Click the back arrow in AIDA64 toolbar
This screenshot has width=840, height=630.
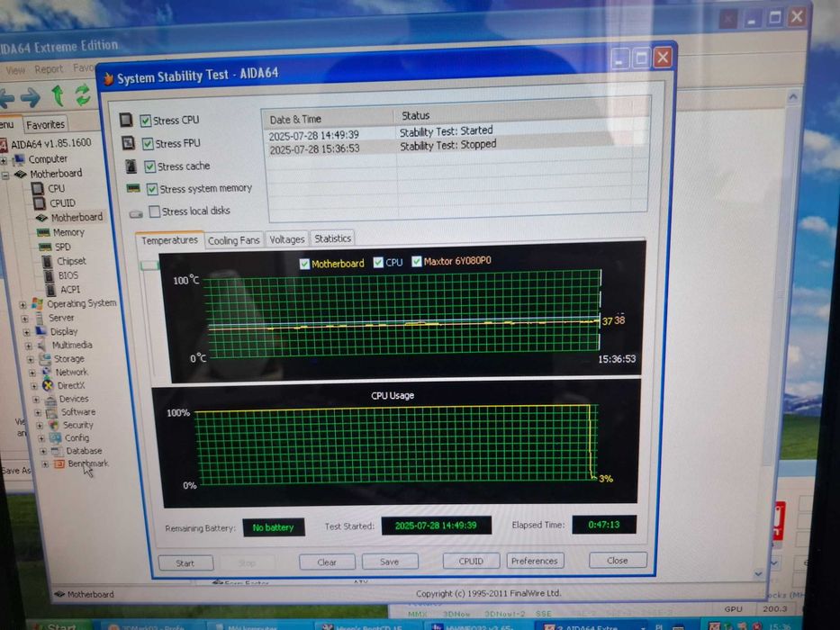point(6,99)
